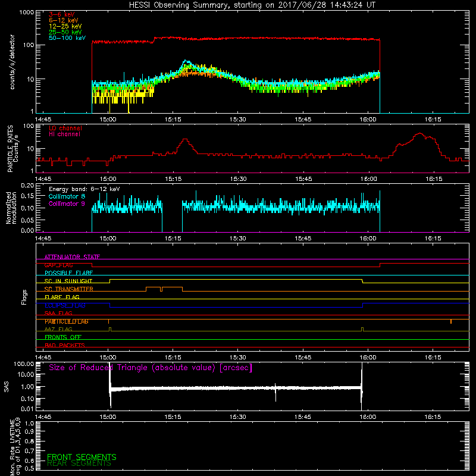Click the SC IN SUNLIGHT flag label

coord(68,281)
